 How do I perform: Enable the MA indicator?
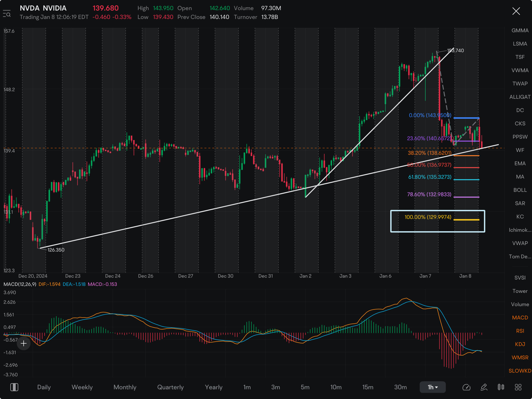click(x=520, y=177)
